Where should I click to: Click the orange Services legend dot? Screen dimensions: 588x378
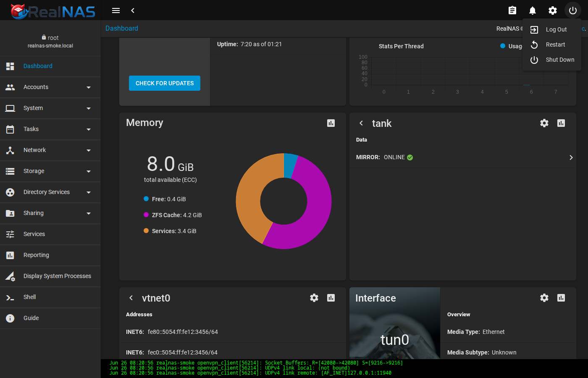(x=146, y=231)
